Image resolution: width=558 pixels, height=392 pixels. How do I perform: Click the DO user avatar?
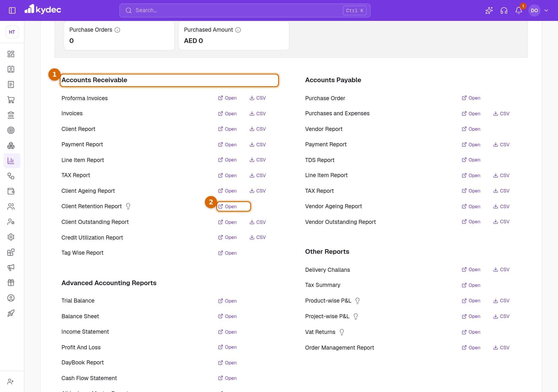point(534,10)
